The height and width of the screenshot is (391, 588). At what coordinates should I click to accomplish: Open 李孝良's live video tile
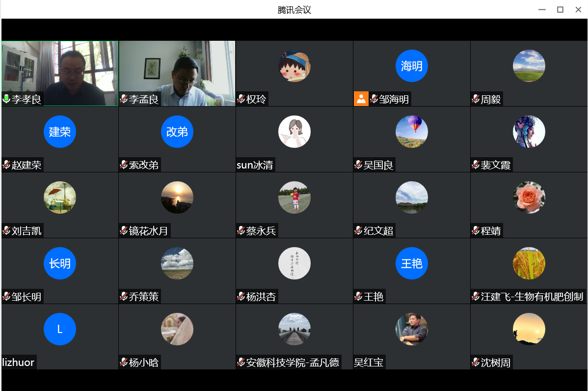(x=59, y=69)
